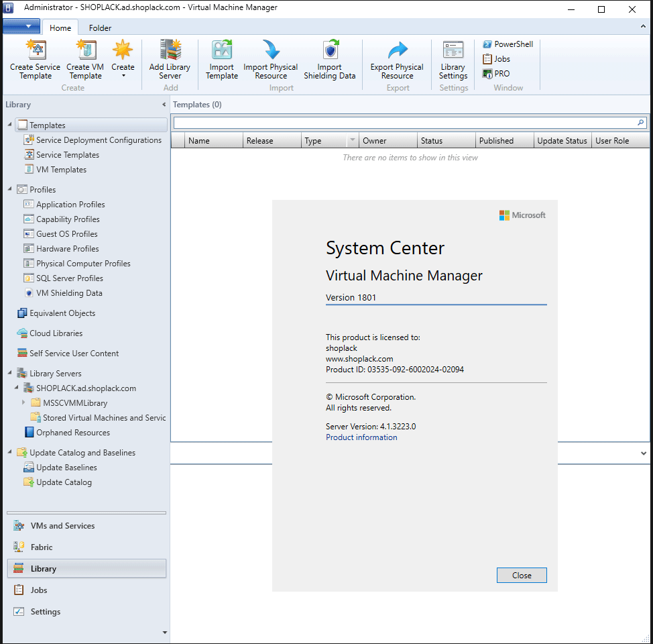Open the blue application menu dropdown
Screen dimensions: 653x644
21,26
